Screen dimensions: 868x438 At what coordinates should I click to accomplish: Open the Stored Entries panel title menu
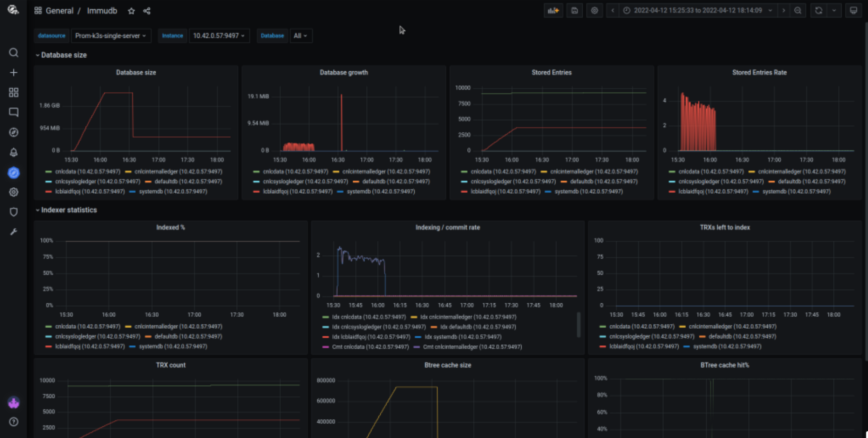551,72
